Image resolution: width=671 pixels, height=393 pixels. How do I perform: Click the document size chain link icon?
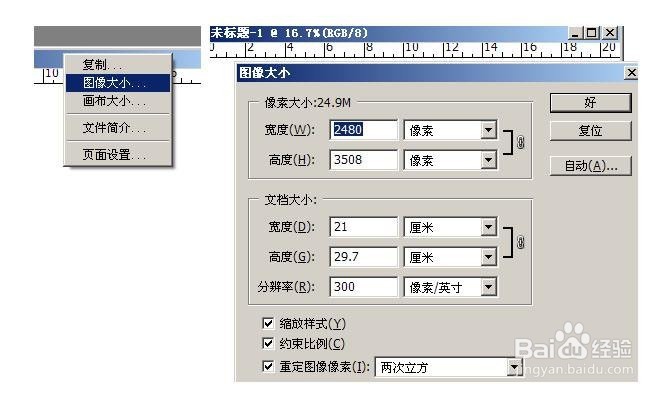click(x=520, y=242)
